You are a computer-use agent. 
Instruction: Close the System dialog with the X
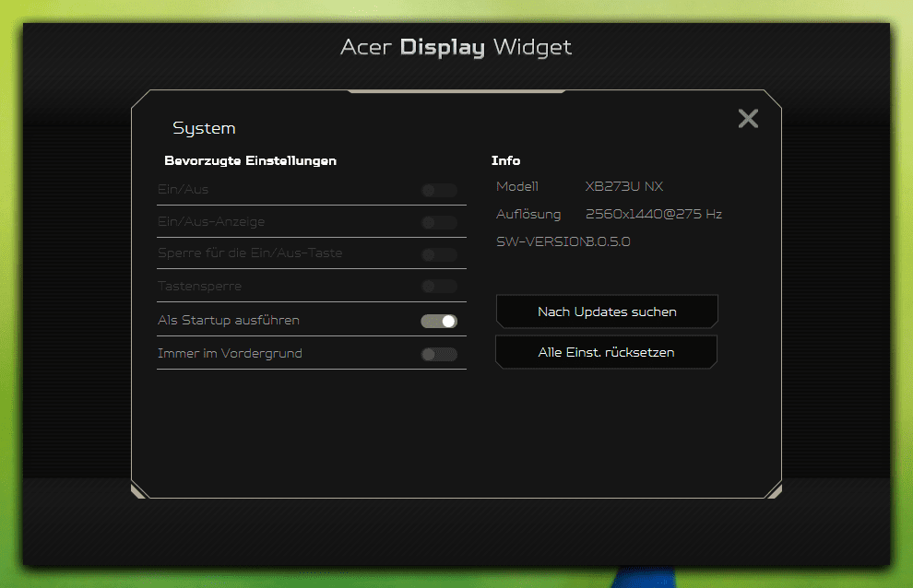(x=748, y=119)
